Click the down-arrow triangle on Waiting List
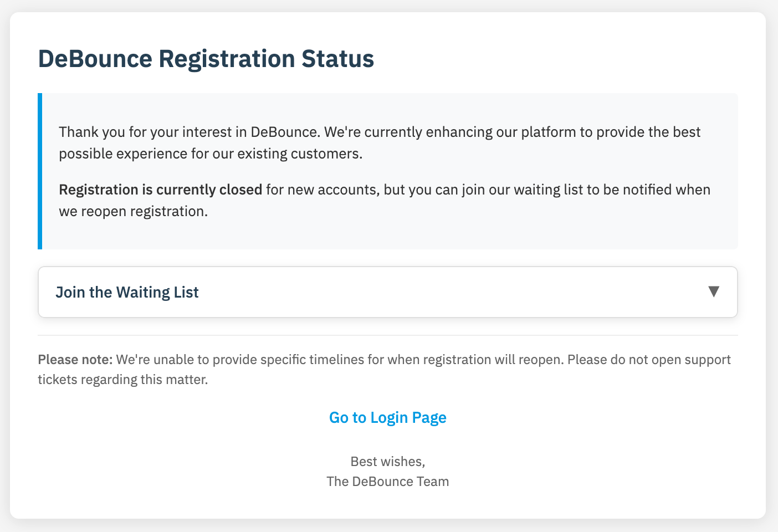 pos(714,291)
